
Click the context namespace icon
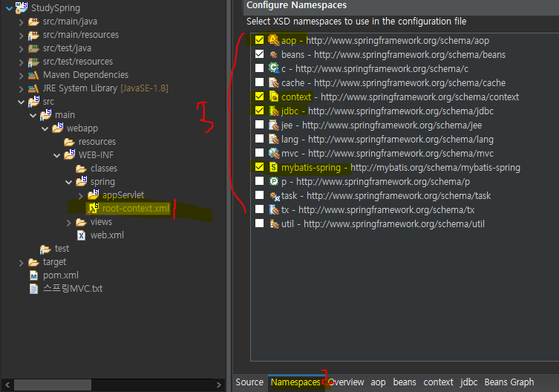point(273,97)
